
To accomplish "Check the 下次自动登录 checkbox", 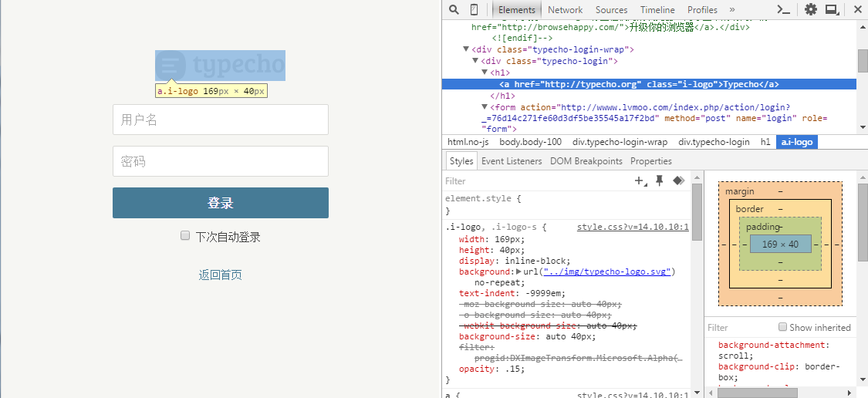I will point(185,236).
